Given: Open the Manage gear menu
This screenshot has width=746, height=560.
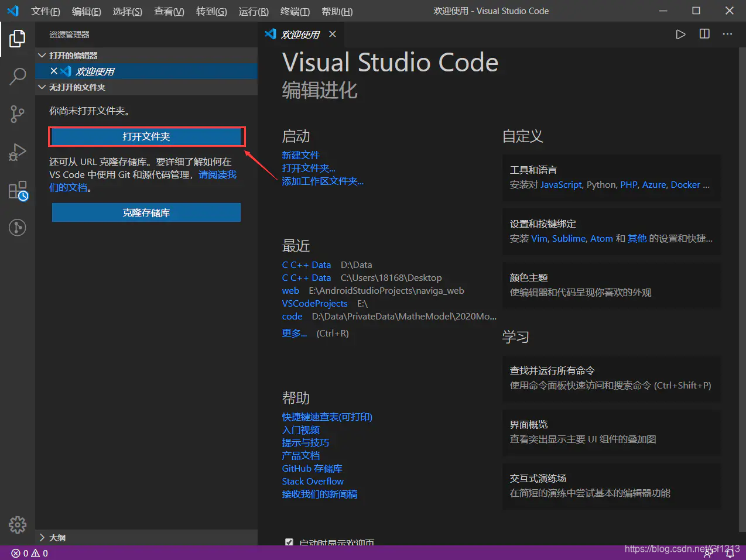Looking at the screenshot, I should [x=18, y=524].
